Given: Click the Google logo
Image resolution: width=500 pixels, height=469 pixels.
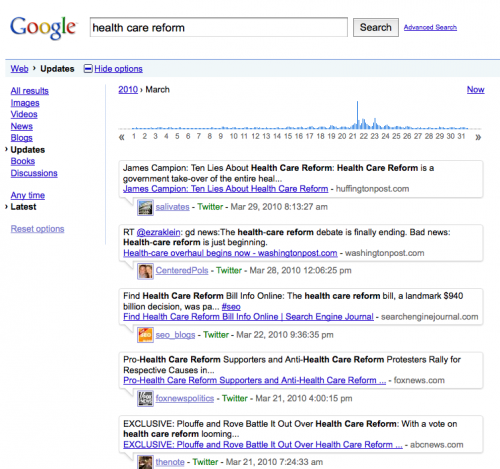Looking at the screenshot, I should [44, 28].
